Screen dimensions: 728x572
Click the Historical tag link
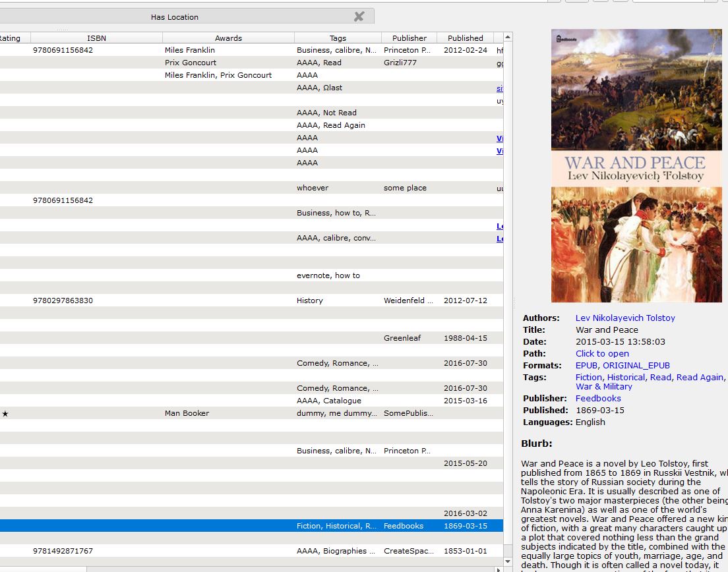[x=626, y=377]
